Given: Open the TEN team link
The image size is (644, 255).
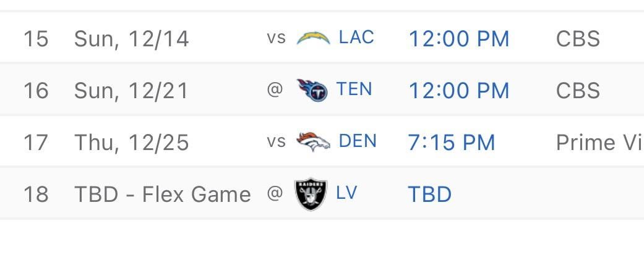Looking at the screenshot, I should click(x=354, y=90).
